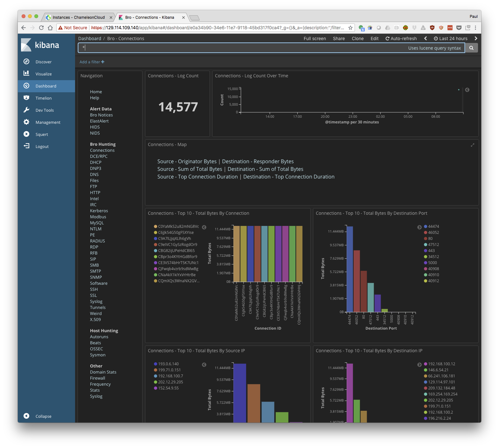Open browser home page icon
The height and width of the screenshot is (448, 499).
pos(50,28)
